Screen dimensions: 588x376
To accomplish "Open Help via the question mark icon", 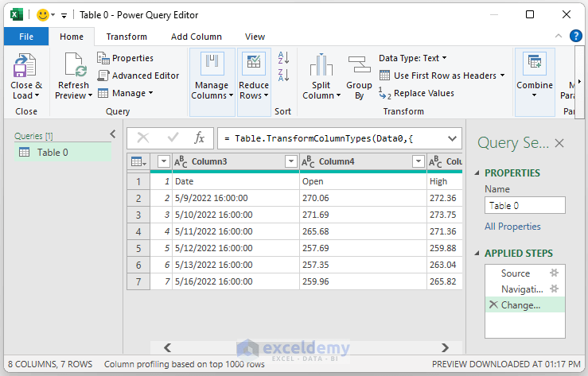I will 575,36.
